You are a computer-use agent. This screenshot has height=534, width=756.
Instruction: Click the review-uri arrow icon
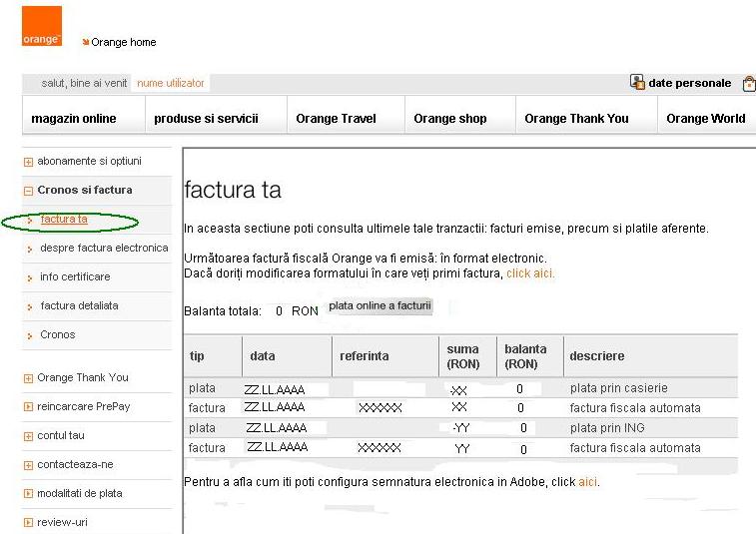coord(28,522)
